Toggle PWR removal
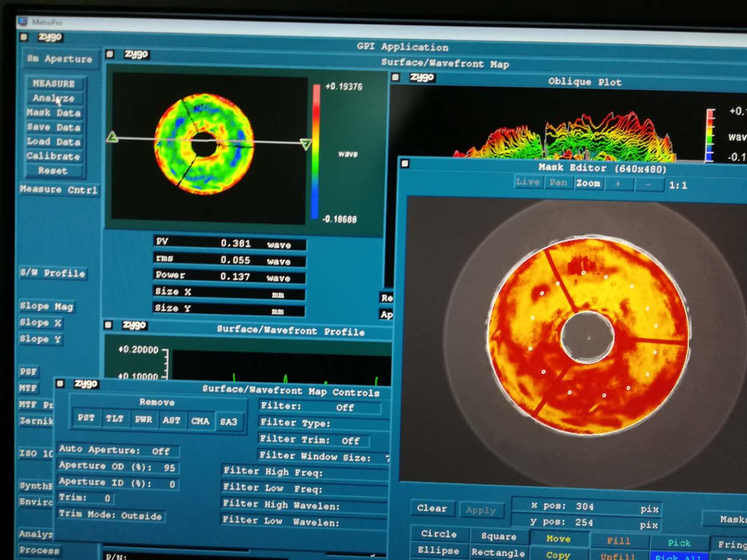Image resolution: width=747 pixels, height=560 pixels. [143, 419]
